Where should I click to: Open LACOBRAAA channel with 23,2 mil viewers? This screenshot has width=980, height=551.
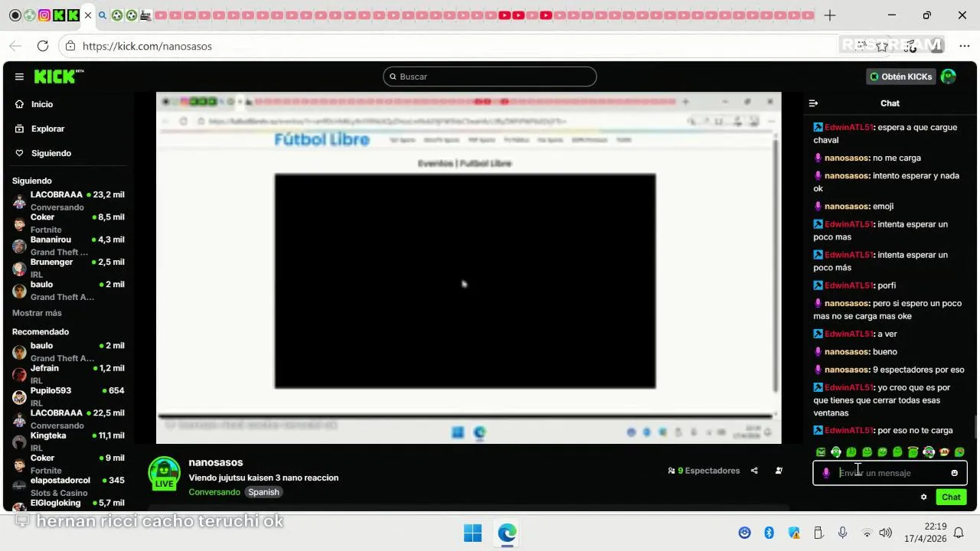[x=68, y=201]
